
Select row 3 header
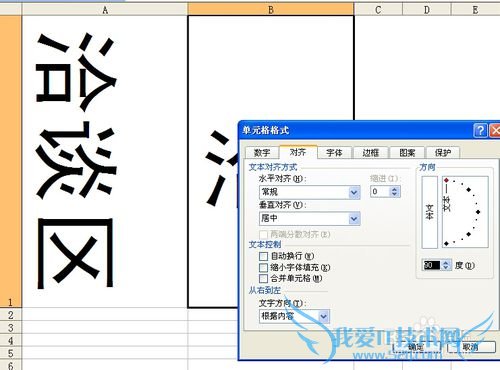tap(11, 327)
